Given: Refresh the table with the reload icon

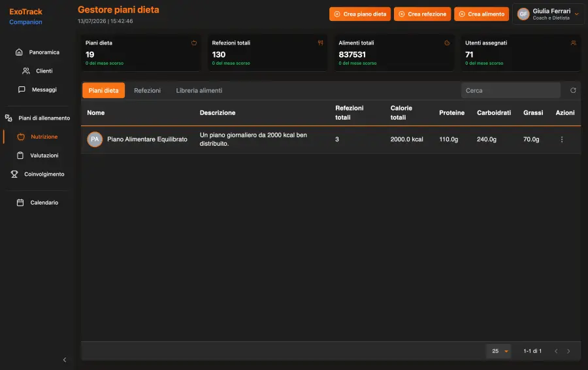Looking at the screenshot, I should 573,90.
